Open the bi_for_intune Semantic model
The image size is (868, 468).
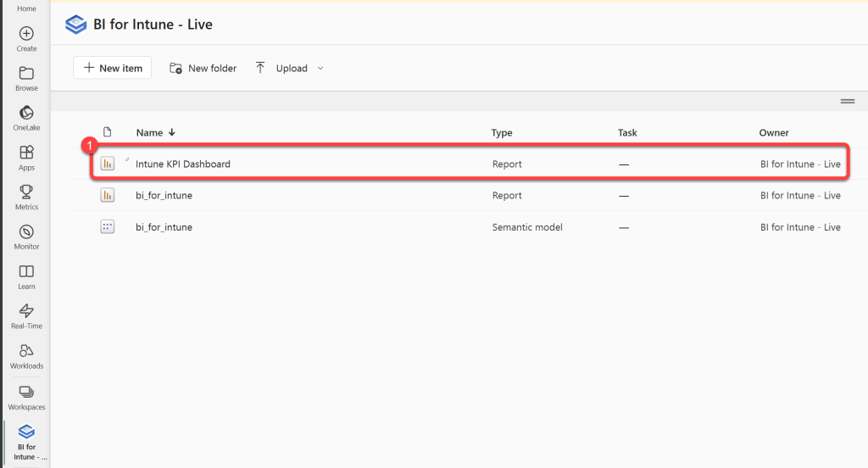tap(164, 227)
